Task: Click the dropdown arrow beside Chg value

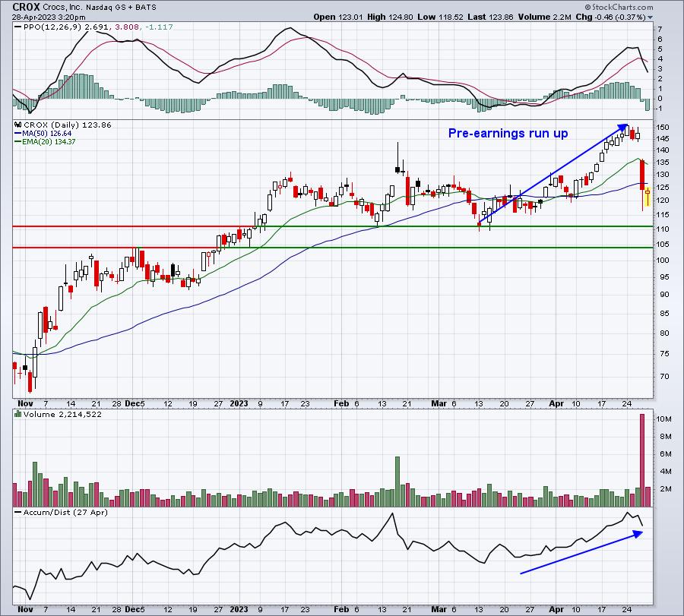Action: (651, 17)
